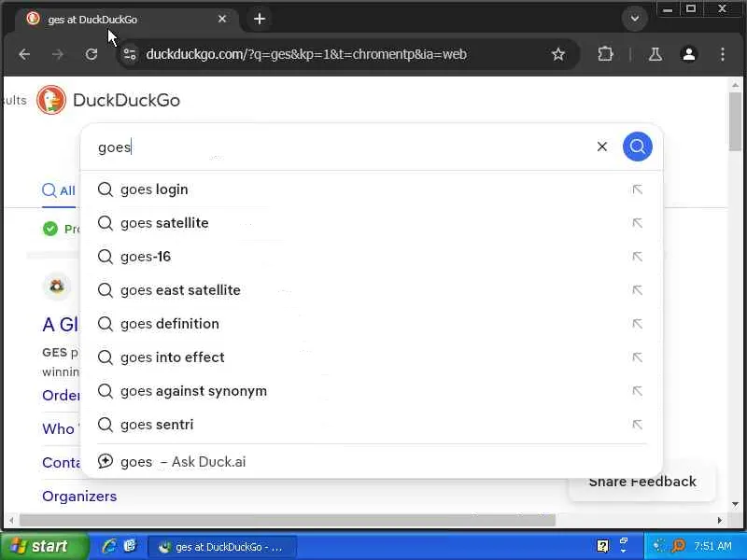Close the 'ges at DuckDuckGo' tab
Image resolution: width=747 pixels, height=560 pixels.
(x=222, y=19)
